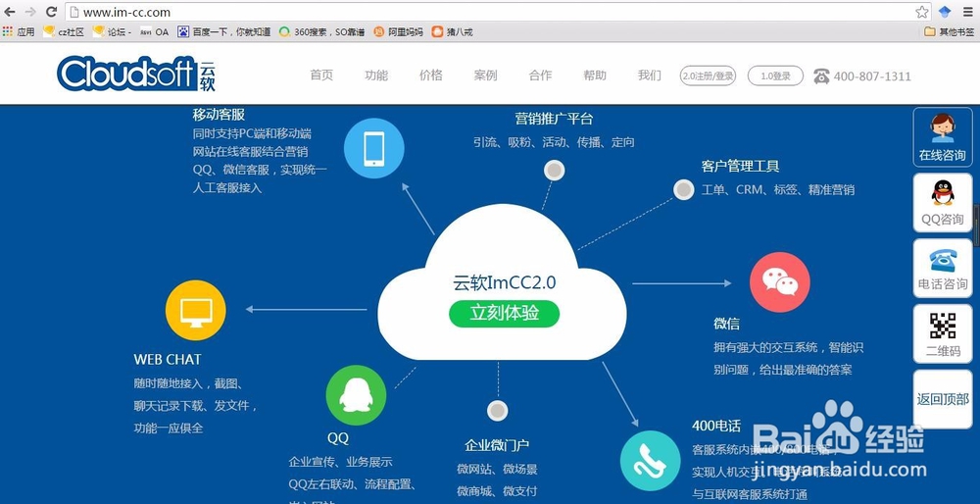Click the telephone icon beside 400-807-1311
The image size is (980, 504).
[x=821, y=76]
